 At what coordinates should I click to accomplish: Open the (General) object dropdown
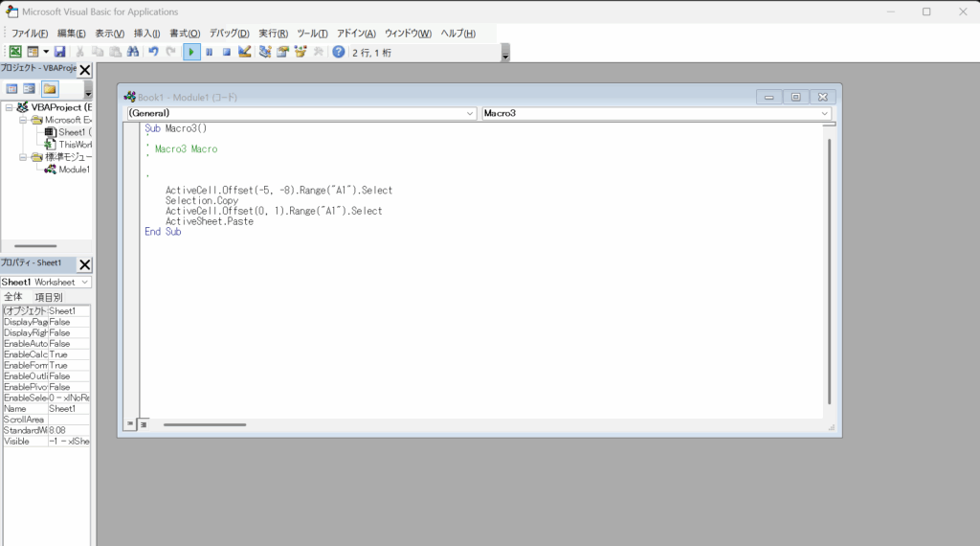(x=301, y=113)
